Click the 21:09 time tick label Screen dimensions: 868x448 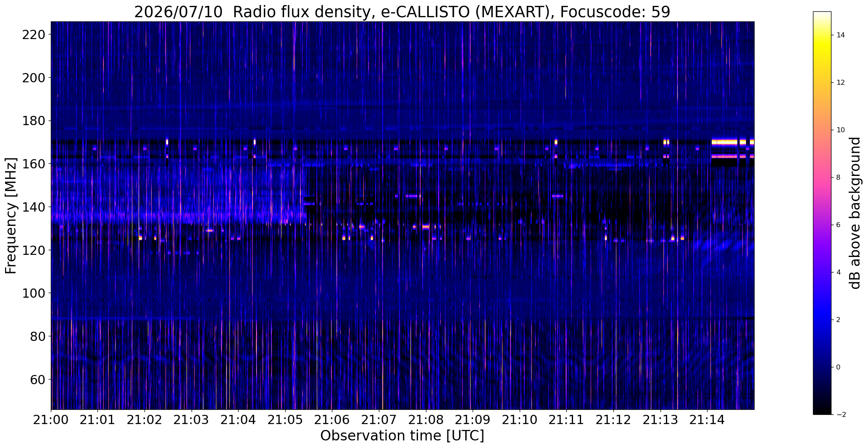[x=473, y=420]
